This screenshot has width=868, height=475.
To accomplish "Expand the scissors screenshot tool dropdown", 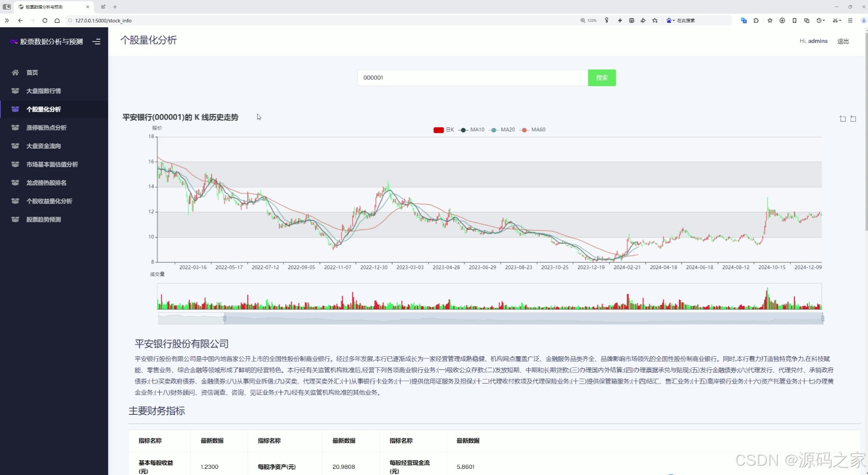I will click(840, 20).
